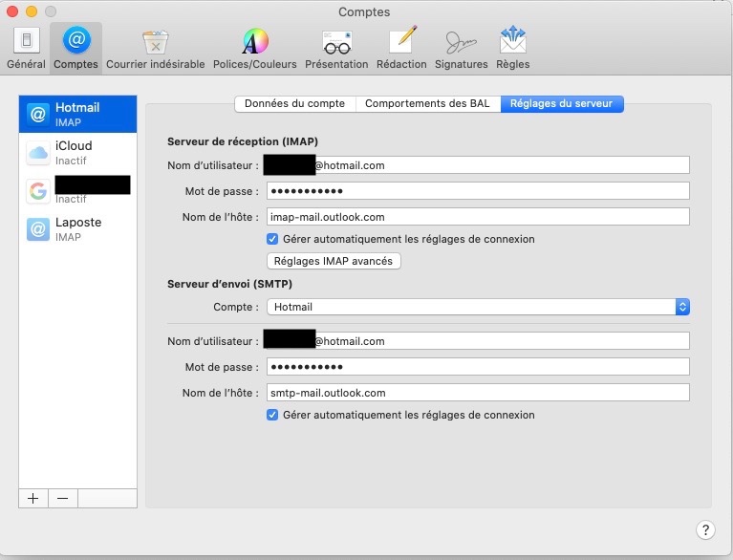The width and height of the screenshot is (733, 560).
Task: Click the SMTP password field
Action: pos(478,367)
